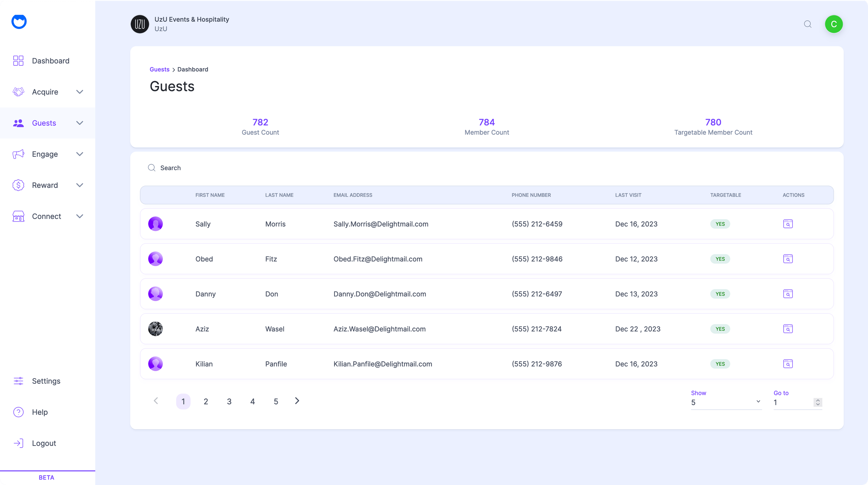View details for the Sally Morris row
868x485 pixels.
pyautogui.click(x=788, y=224)
